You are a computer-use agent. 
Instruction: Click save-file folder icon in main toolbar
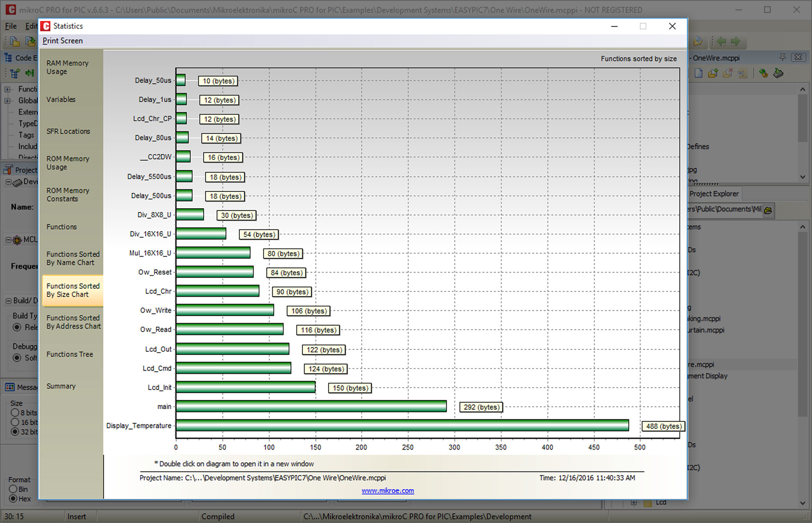point(30,41)
